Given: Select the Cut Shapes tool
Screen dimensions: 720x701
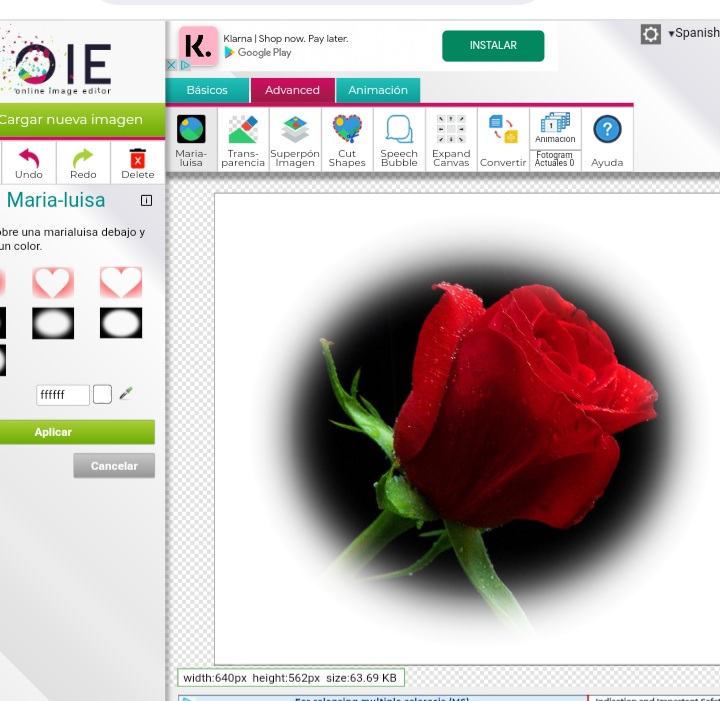Looking at the screenshot, I should tap(347, 140).
